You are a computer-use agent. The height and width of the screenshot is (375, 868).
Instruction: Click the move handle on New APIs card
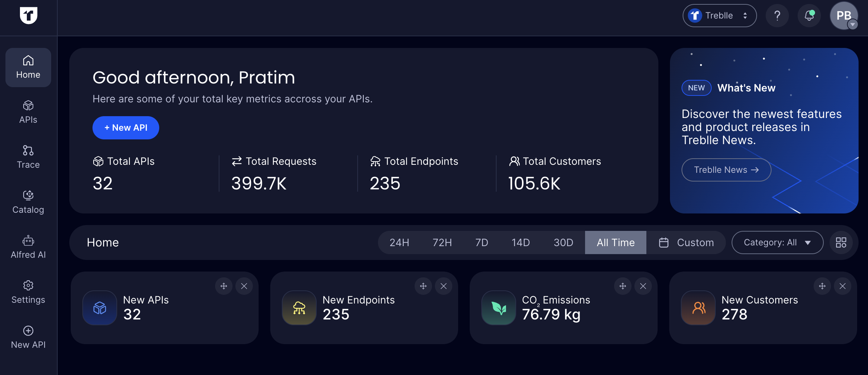[x=224, y=286]
